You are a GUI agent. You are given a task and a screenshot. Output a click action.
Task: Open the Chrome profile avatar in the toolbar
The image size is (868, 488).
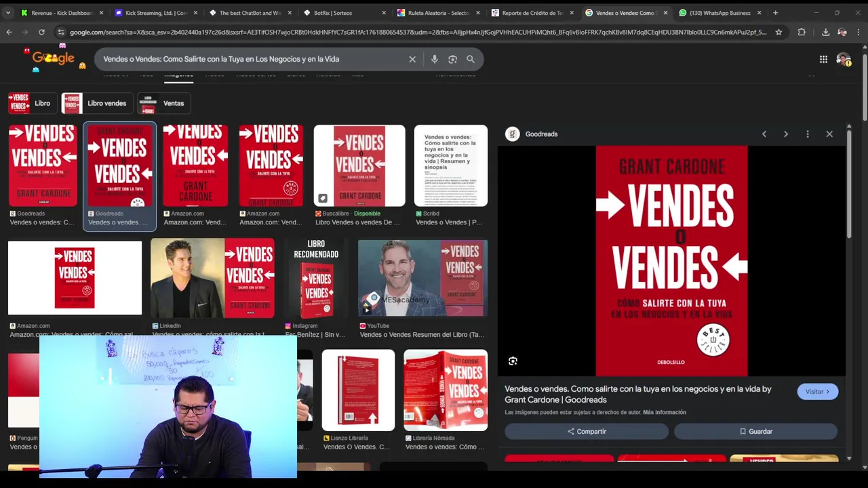pyautogui.click(x=842, y=32)
